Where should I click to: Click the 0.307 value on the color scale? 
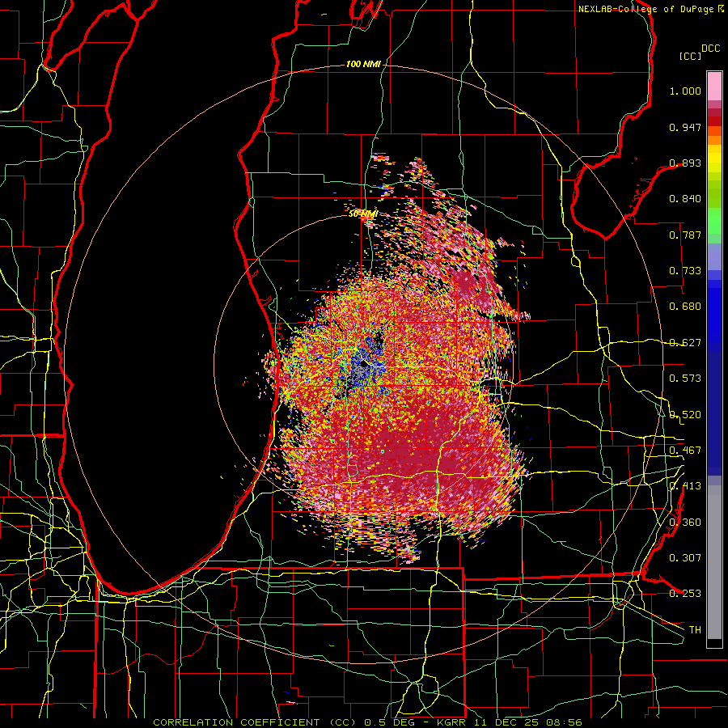685,558
